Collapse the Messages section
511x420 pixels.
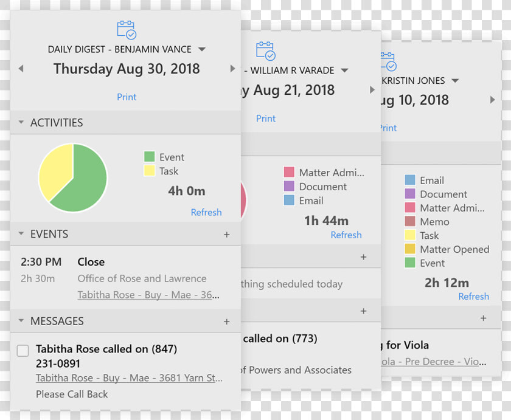tap(21, 321)
